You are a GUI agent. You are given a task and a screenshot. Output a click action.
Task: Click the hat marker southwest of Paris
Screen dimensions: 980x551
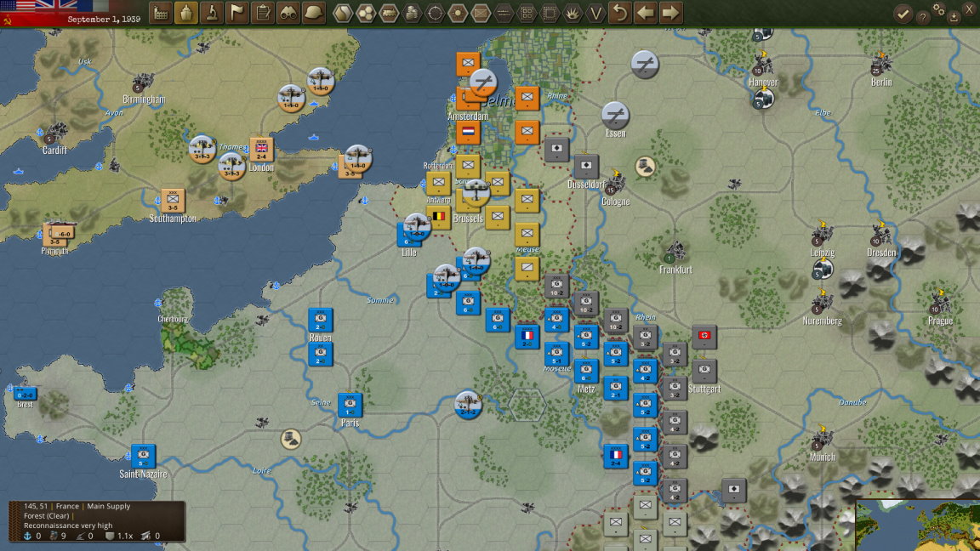[x=291, y=439]
